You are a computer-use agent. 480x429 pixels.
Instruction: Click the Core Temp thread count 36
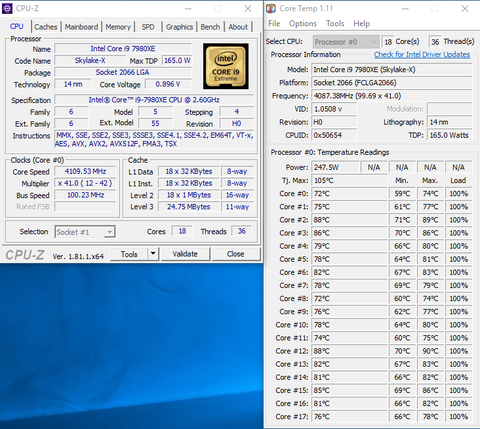point(435,42)
